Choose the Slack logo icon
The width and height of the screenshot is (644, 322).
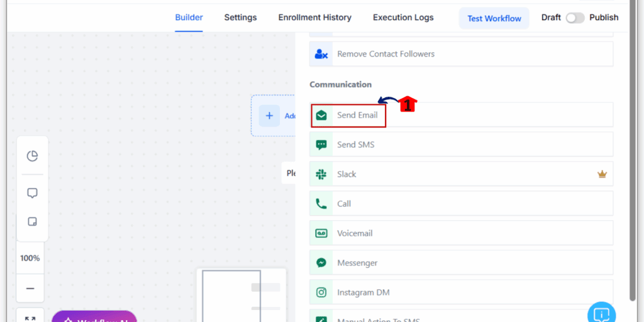tap(321, 174)
